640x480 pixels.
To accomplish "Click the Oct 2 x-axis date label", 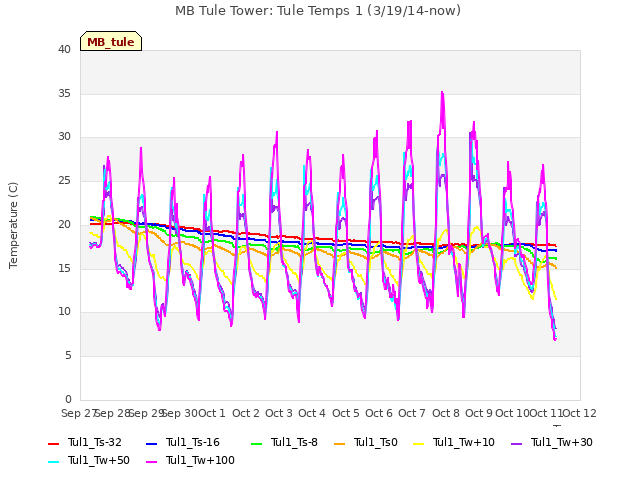I will (x=246, y=413).
